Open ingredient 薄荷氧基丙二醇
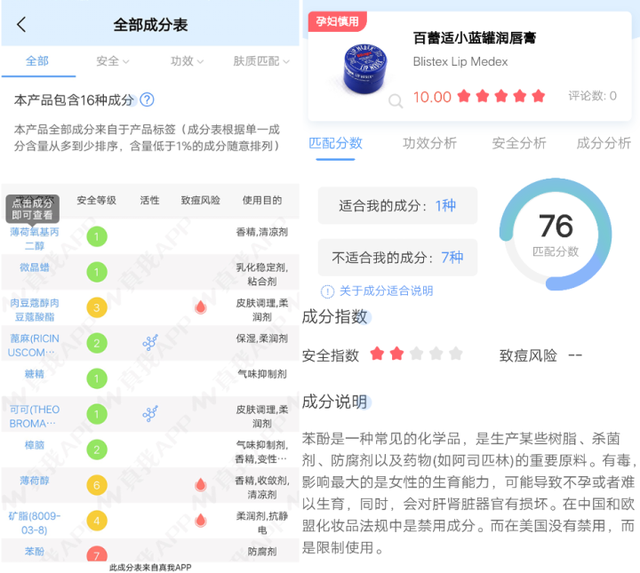The image size is (640, 573). (x=34, y=239)
